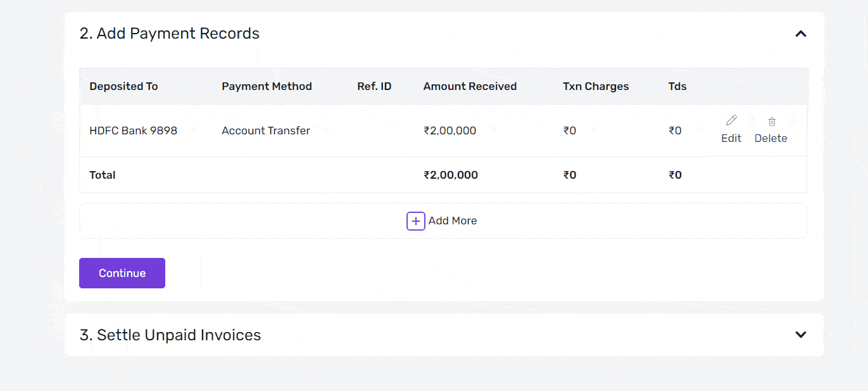Click the Add More text label
868x391 pixels.
[453, 221]
